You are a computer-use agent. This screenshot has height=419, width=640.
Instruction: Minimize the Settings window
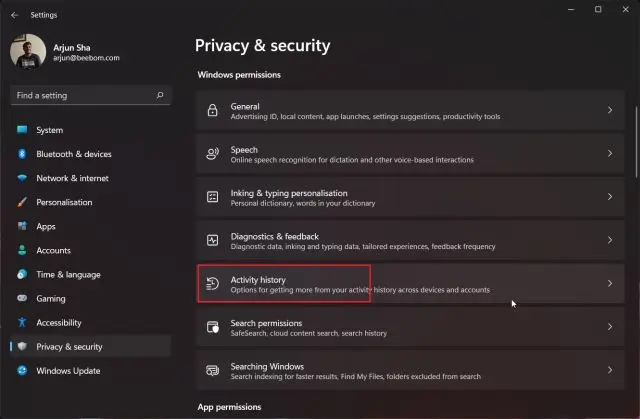pos(571,9)
